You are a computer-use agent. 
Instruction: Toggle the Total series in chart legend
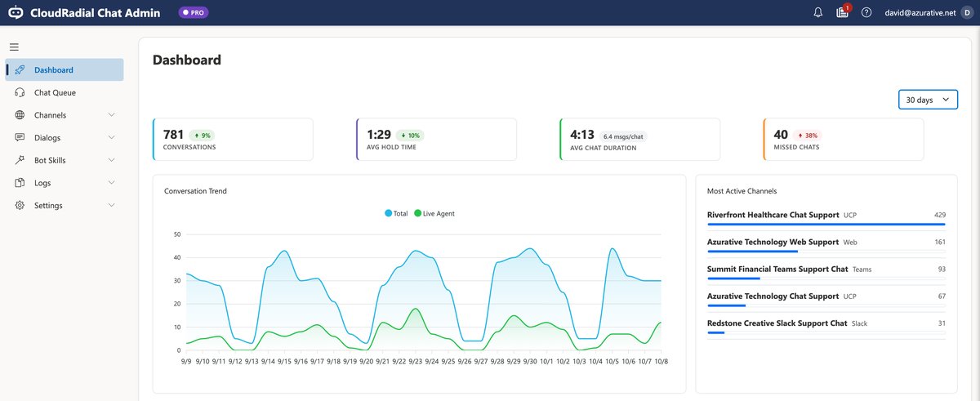pyautogui.click(x=396, y=213)
